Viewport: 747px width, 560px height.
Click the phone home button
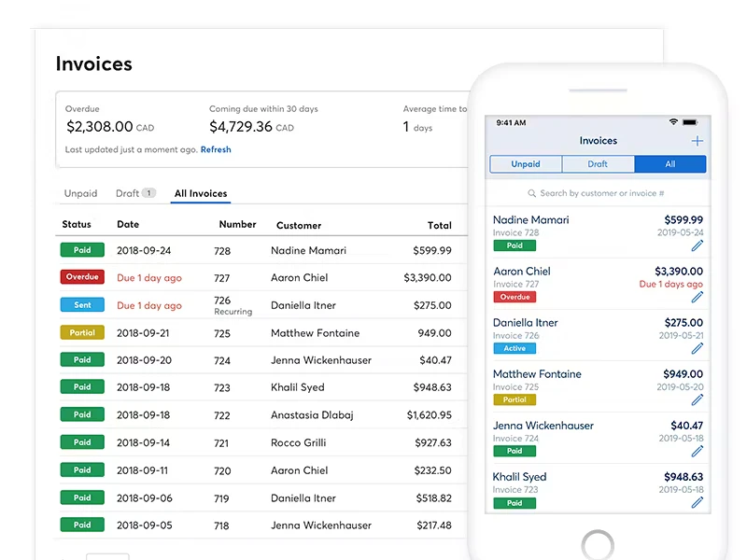[598, 545]
